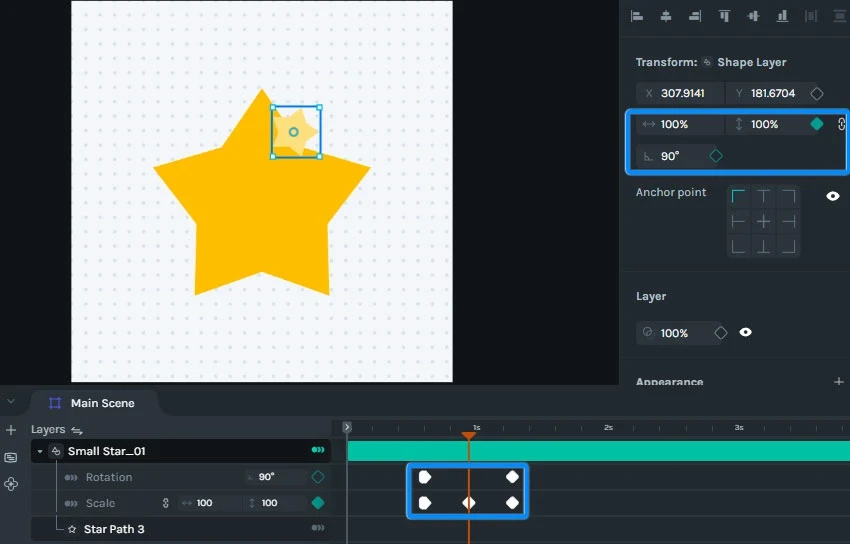Toggle the layers sort arrows
Screen dimensions: 850x544
[x=77, y=431]
